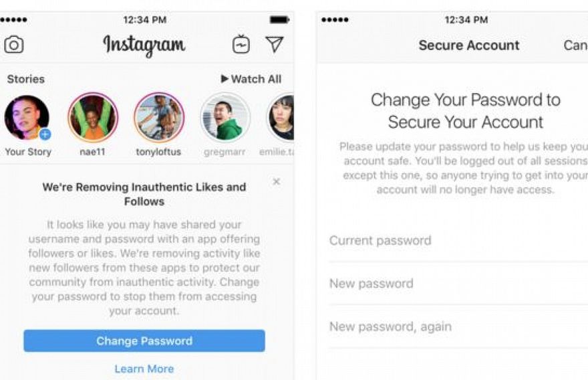
Task: Tap the battery indicator in status bar
Action: coord(279,19)
